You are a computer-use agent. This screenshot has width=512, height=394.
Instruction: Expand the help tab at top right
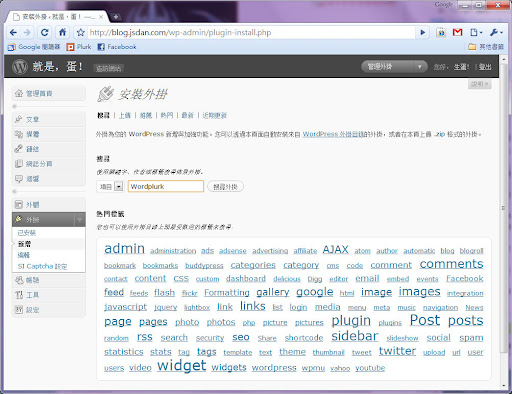[479, 84]
